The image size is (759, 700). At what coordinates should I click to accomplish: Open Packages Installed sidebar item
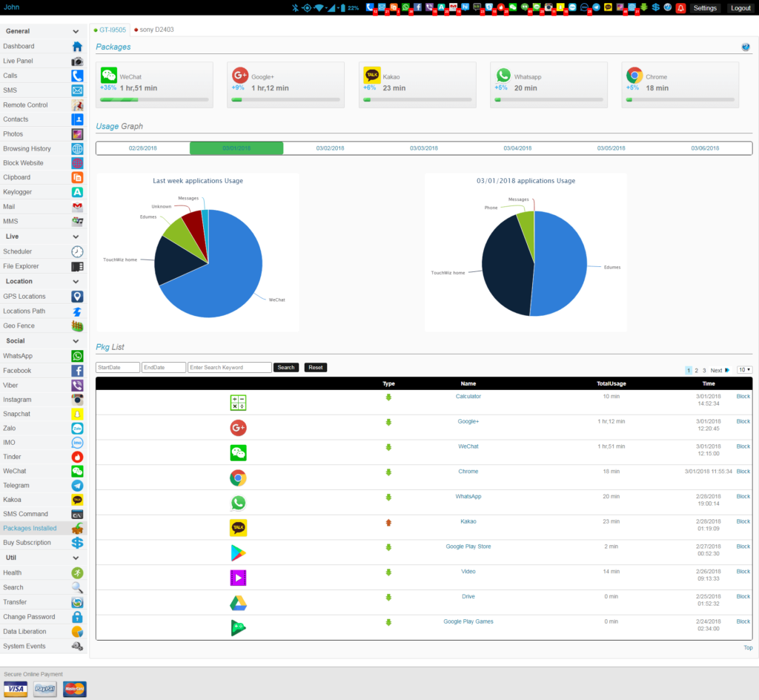(43, 528)
